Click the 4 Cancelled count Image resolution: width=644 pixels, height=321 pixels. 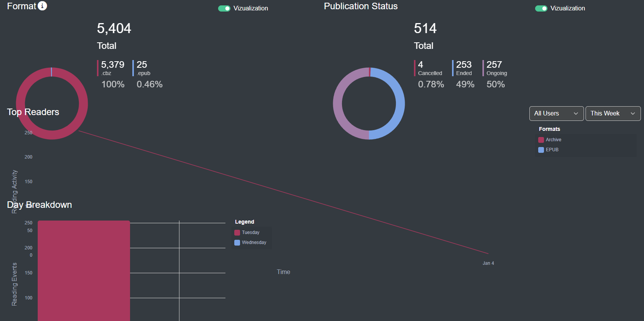tap(420, 65)
